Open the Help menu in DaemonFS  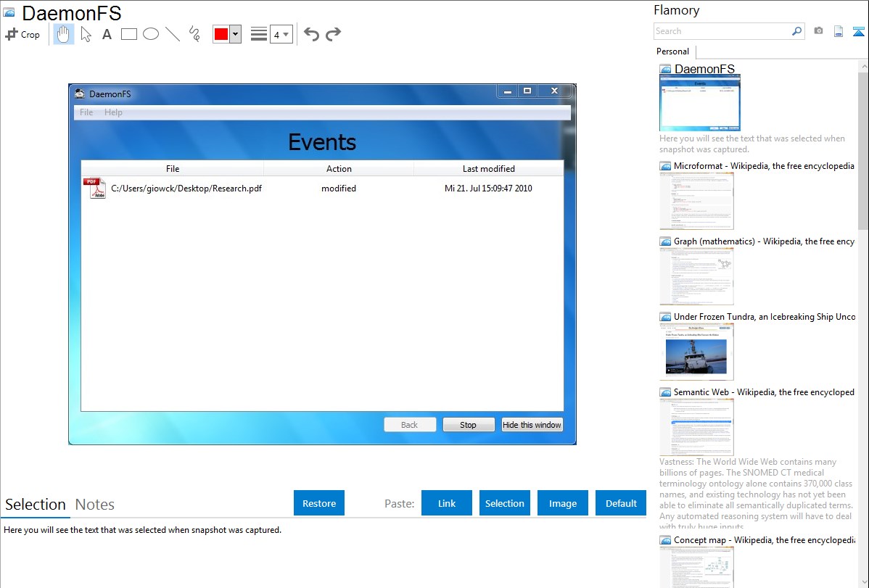[x=113, y=112]
